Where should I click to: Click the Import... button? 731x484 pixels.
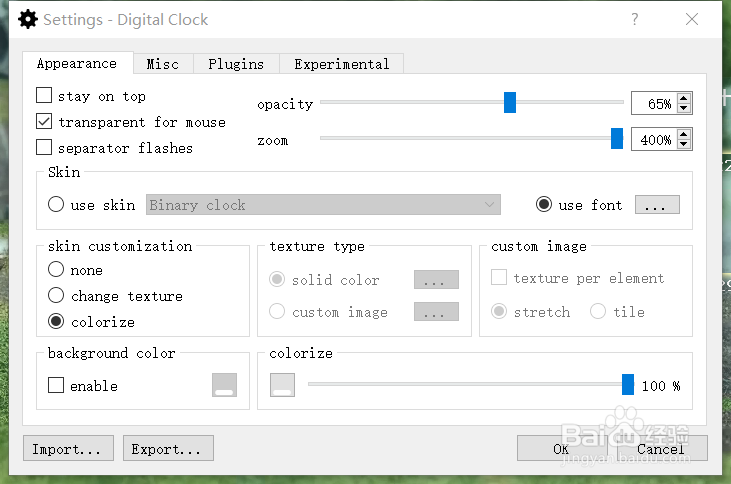pyautogui.click(x=68, y=449)
